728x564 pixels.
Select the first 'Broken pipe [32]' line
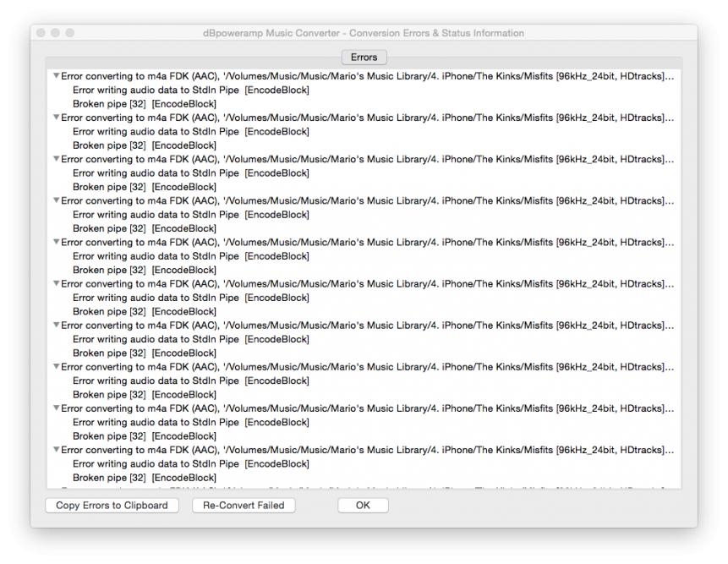click(x=144, y=104)
